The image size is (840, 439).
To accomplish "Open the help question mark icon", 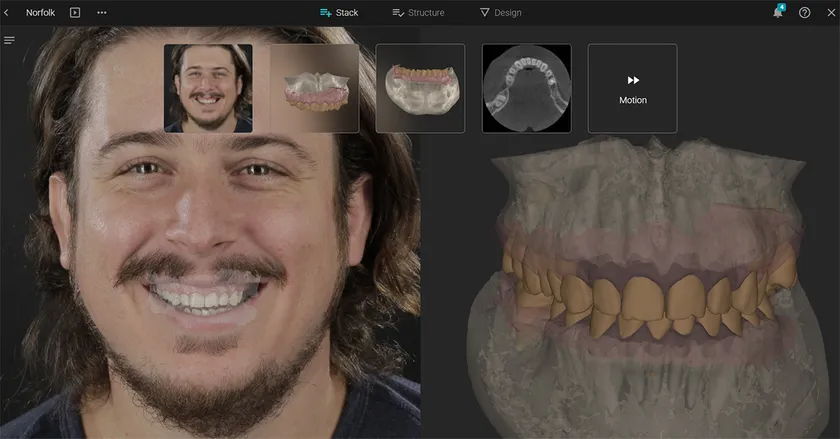I will (x=804, y=13).
